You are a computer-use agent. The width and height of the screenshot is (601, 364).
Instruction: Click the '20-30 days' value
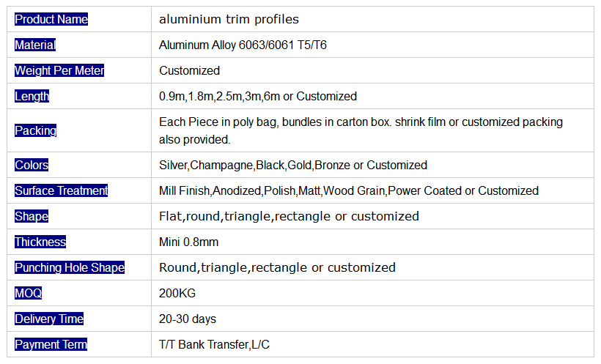pyautogui.click(x=188, y=319)
